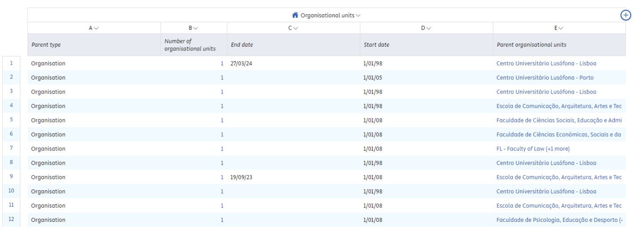The height and width of the screenshot is (241, 644).
Task: Open row 10 Centro Universitário Lusófona - Lisboa link
Action: pos(546,192)
